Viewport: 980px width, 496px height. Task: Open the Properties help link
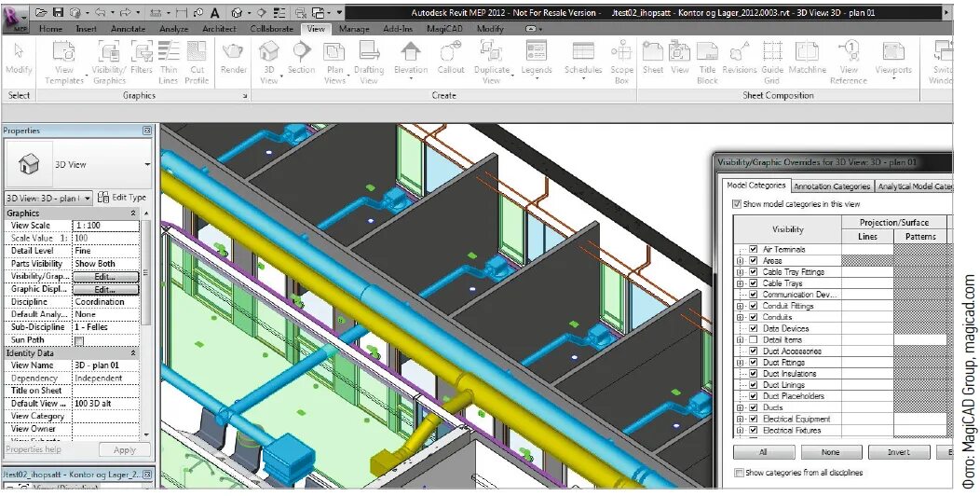pyautogui.click(x=34, y=449)
